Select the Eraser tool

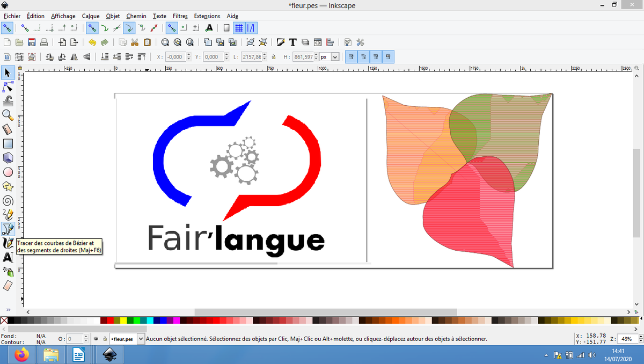click(x=8, y=286)
